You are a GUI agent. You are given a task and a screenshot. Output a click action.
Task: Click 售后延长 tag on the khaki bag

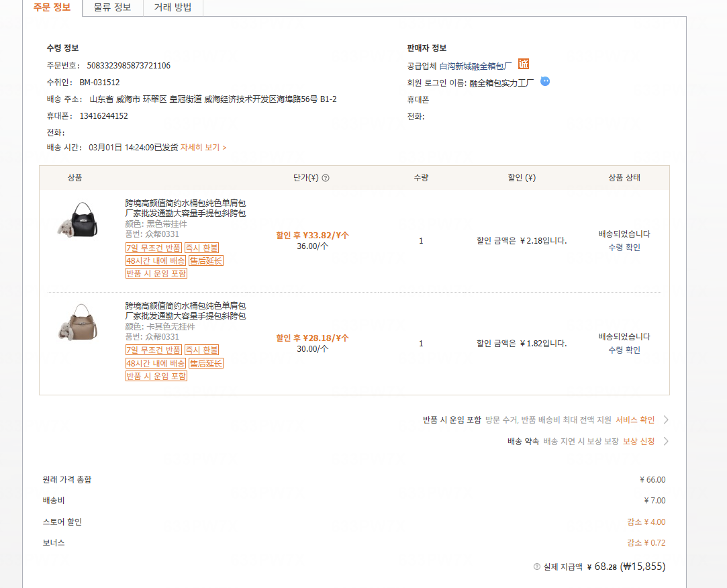[x=205, y=363]
